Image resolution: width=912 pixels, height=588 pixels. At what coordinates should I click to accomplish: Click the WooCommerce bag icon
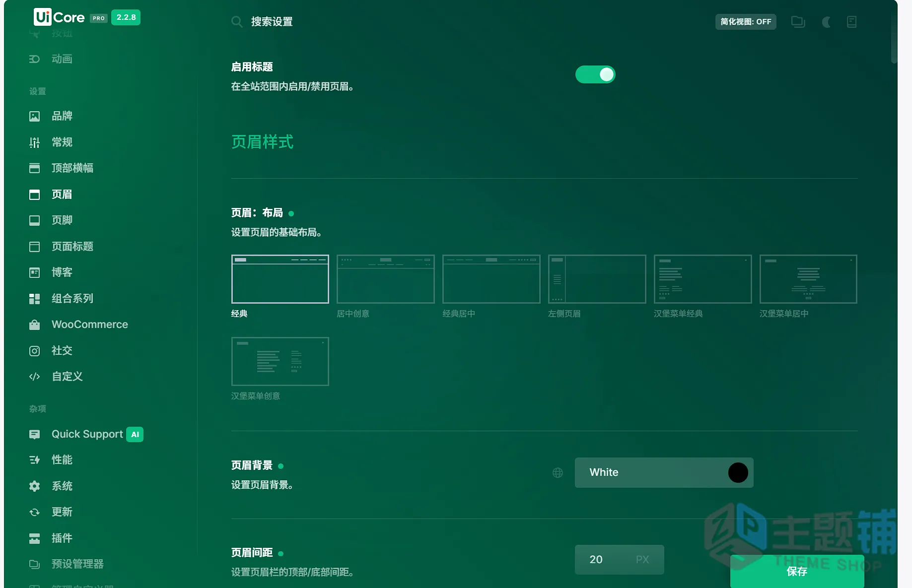click(34, 325)
